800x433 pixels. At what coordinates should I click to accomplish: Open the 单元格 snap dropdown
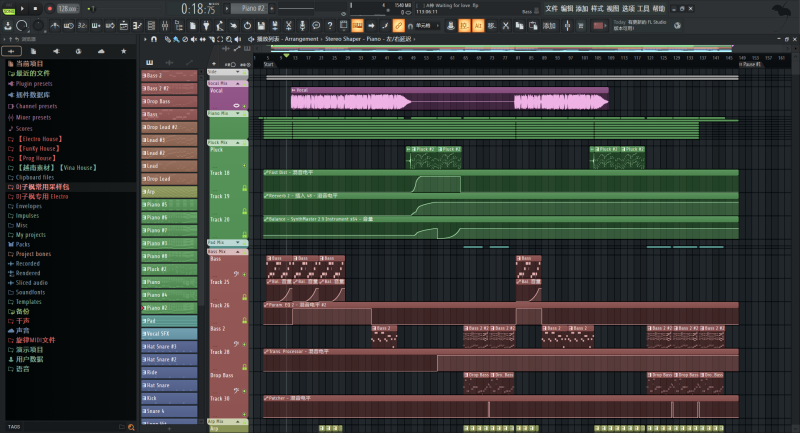[x=426, y=26]
